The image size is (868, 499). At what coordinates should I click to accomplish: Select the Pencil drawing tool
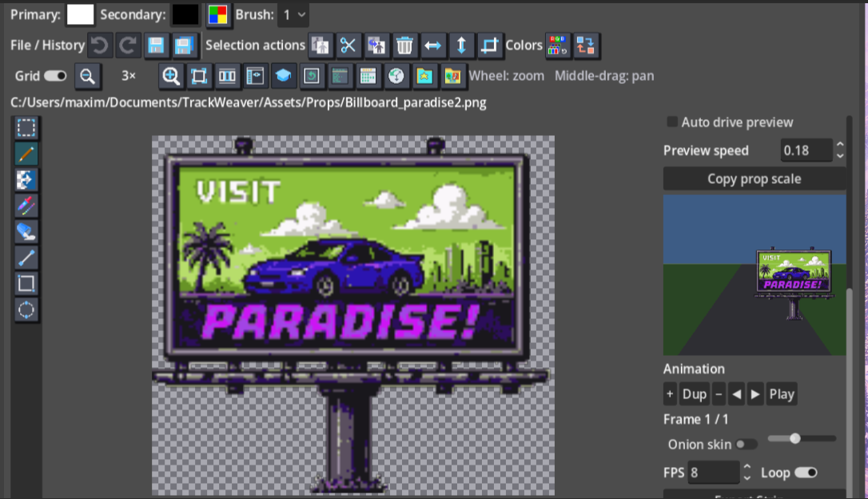(26, 154)
